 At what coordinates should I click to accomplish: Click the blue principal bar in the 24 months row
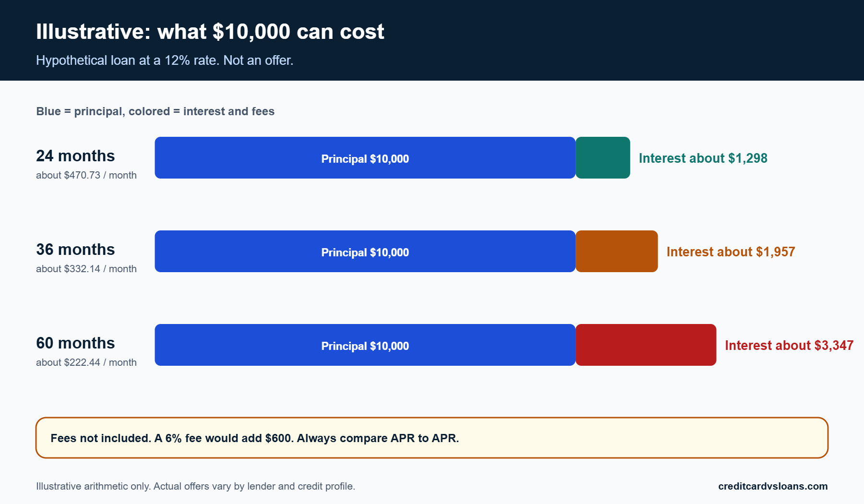(x=365, y=158)
